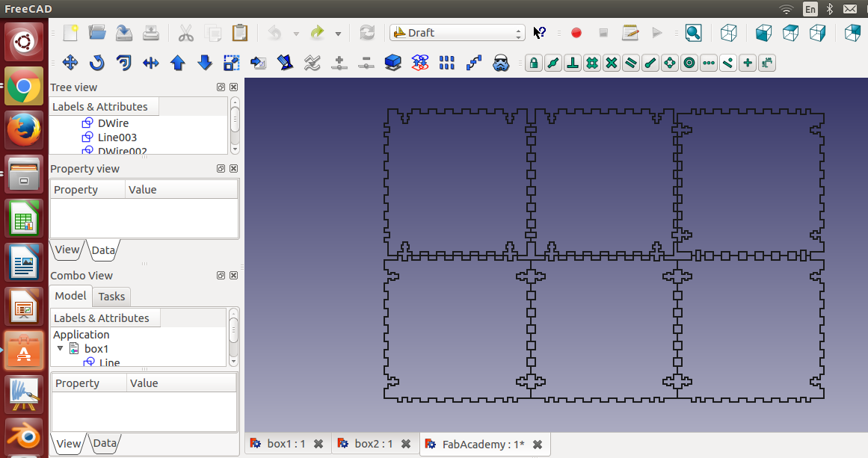Toggle snap to angle

tap(669, 63)
